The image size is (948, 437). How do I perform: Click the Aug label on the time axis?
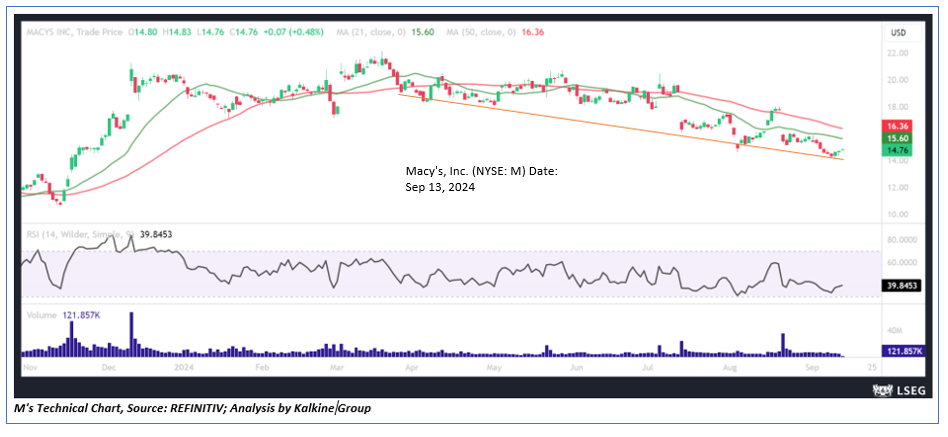pos(730,367)
